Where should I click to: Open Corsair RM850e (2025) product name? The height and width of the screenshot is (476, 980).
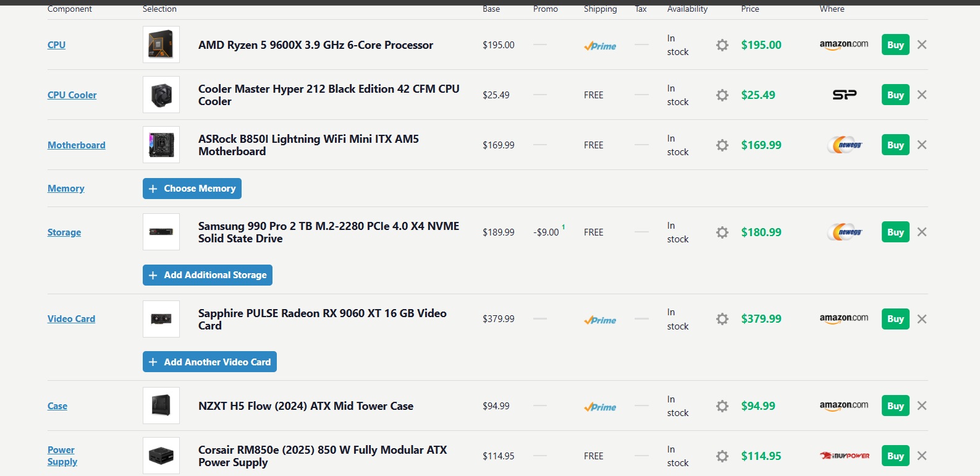(323, 456)
